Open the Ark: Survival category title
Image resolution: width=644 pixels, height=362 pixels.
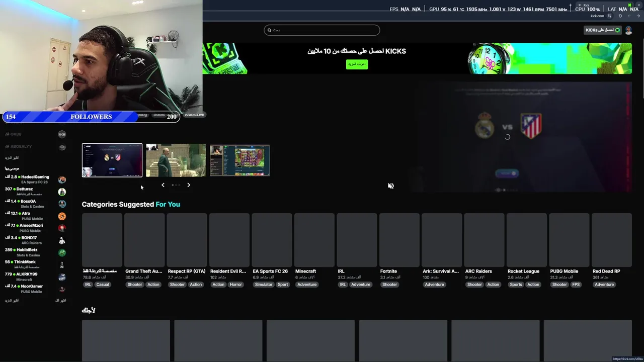pyautogui.click(x=441, y=271)
